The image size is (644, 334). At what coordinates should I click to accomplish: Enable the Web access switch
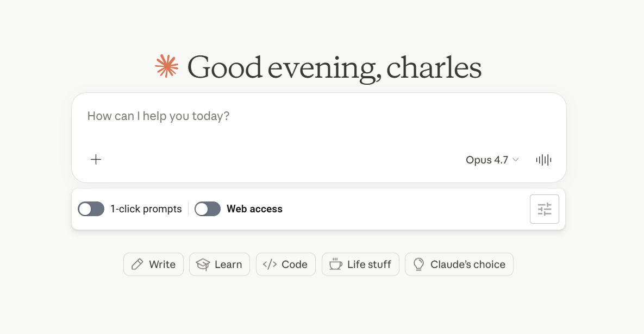(x=208, y=209)
